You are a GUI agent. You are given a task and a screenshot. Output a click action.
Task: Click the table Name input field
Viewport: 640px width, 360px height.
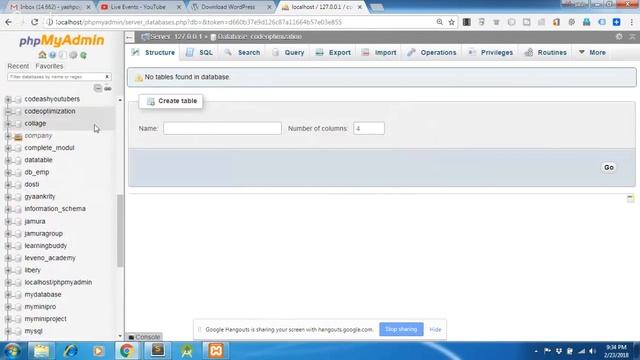tap(222, 128)
